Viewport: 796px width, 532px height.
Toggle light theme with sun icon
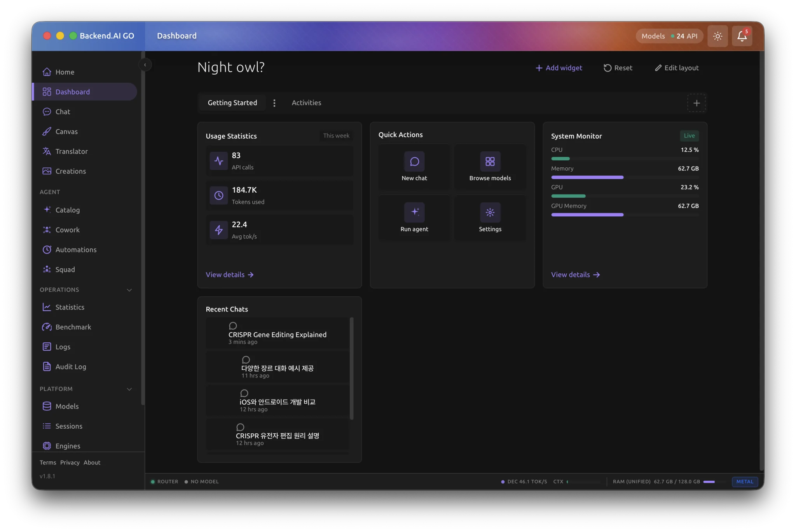[717, 36]
